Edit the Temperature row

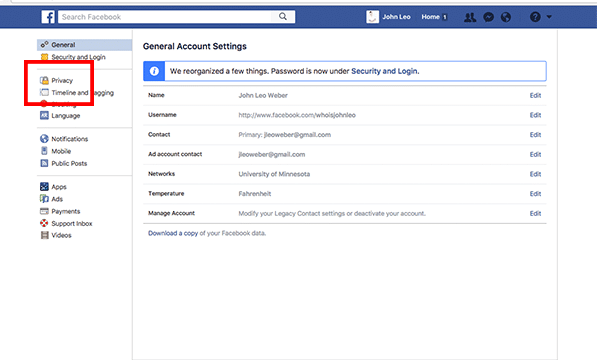(x=535, y=194)
